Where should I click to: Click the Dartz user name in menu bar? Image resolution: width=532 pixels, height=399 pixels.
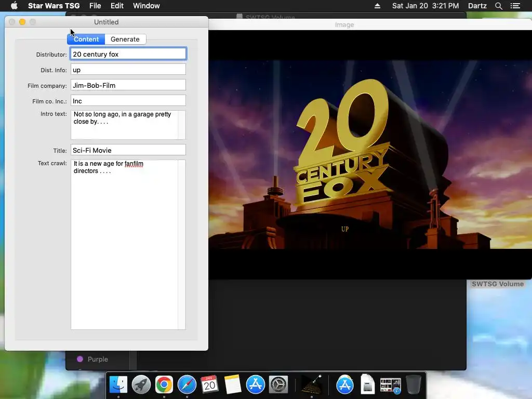[477, 6]
